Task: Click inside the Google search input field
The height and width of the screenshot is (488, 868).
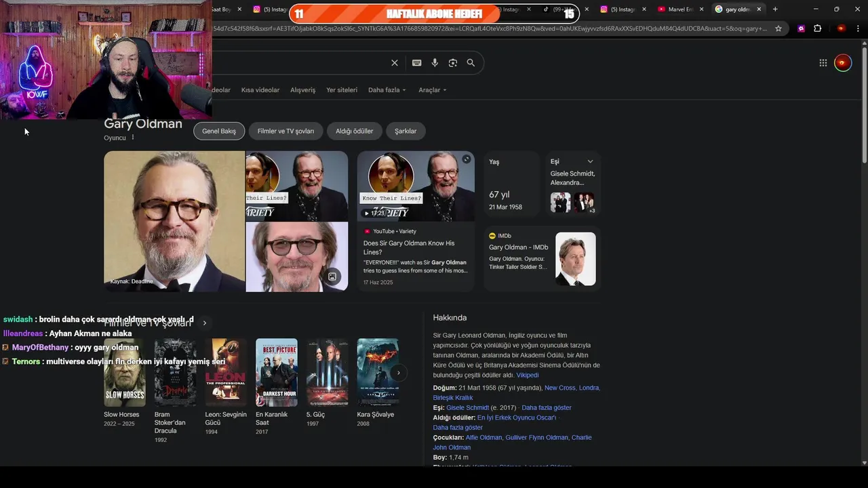Action: 298,63
